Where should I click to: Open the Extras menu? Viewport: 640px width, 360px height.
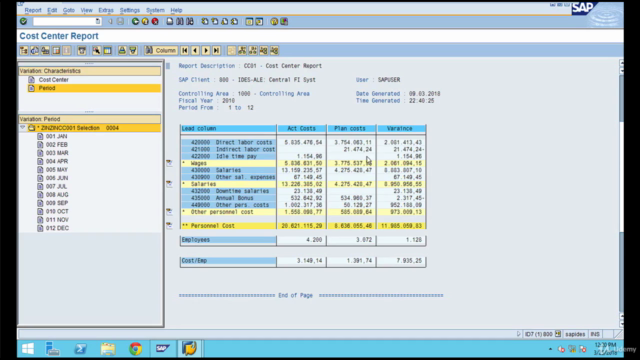tap(106, 10)
